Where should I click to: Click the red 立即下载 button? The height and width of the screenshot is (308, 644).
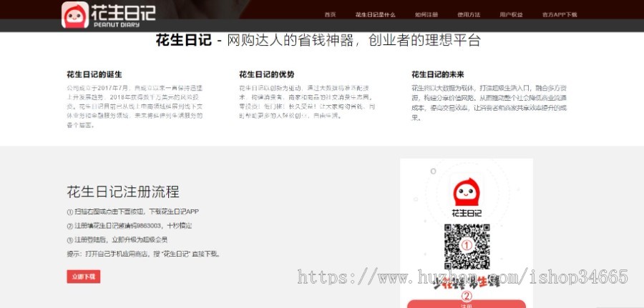click(84, 277)
